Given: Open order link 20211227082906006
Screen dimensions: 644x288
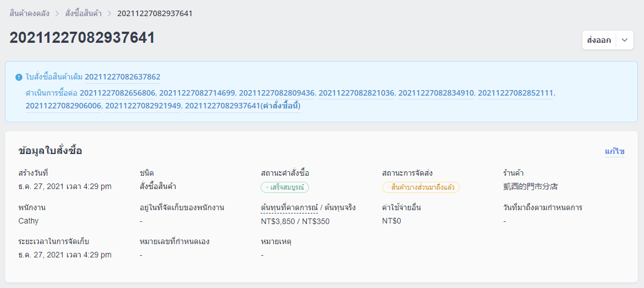Looking at the screenshot, I should [x=63, y=106].
